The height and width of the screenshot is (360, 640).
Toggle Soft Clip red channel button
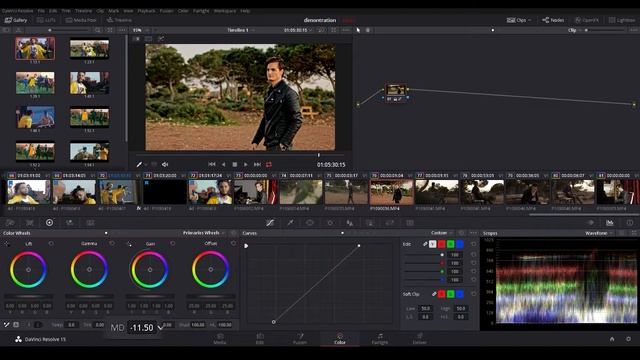tap(442, 294)
